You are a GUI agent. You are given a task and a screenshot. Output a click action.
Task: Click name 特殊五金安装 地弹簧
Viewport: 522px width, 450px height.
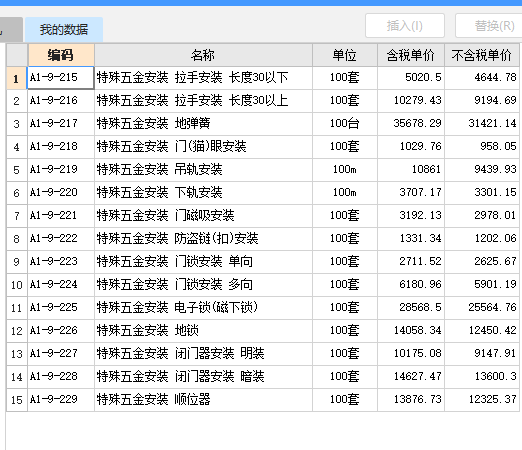pos(203,124)
